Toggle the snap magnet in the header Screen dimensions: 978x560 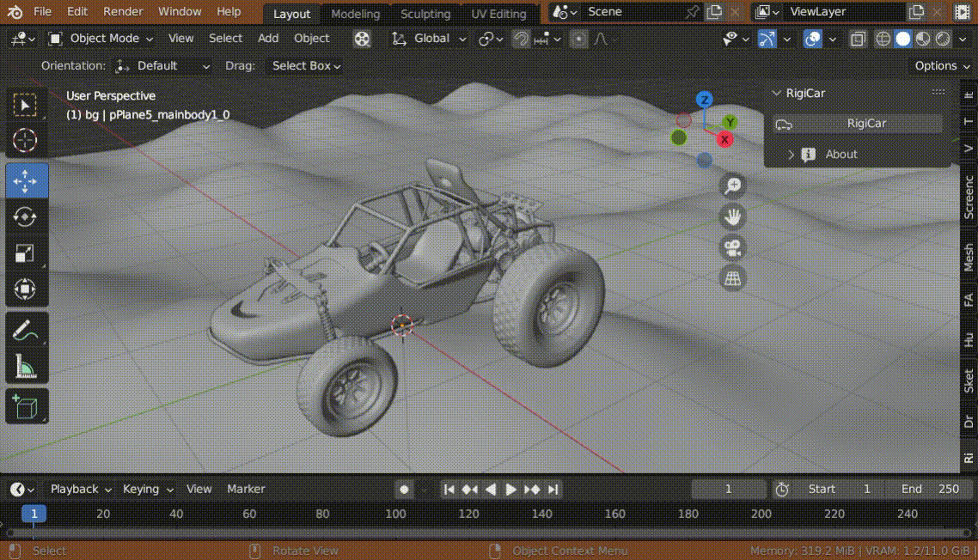tap(520, 39)
